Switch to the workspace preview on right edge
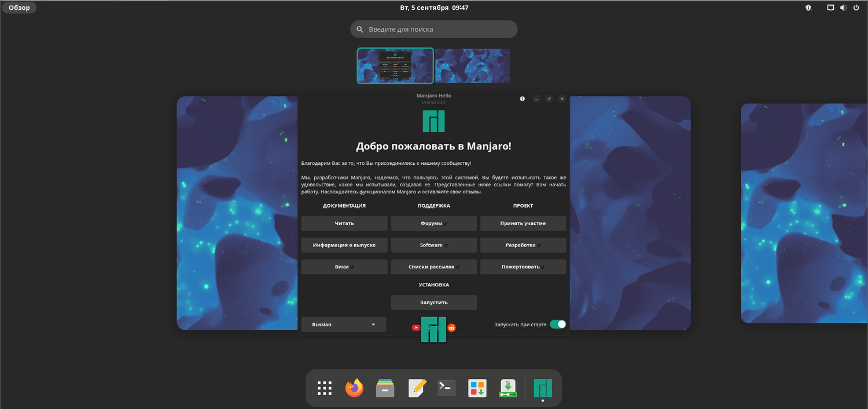Screen dimensions: 868x409 tap(804, 213)
